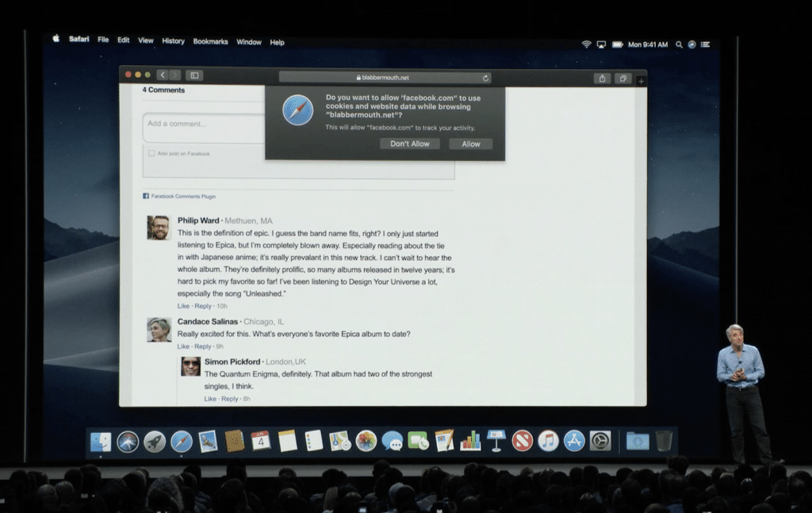Open Reminders list icon in Dock
This screenshot has width=812, height=513.
[314, 441]
